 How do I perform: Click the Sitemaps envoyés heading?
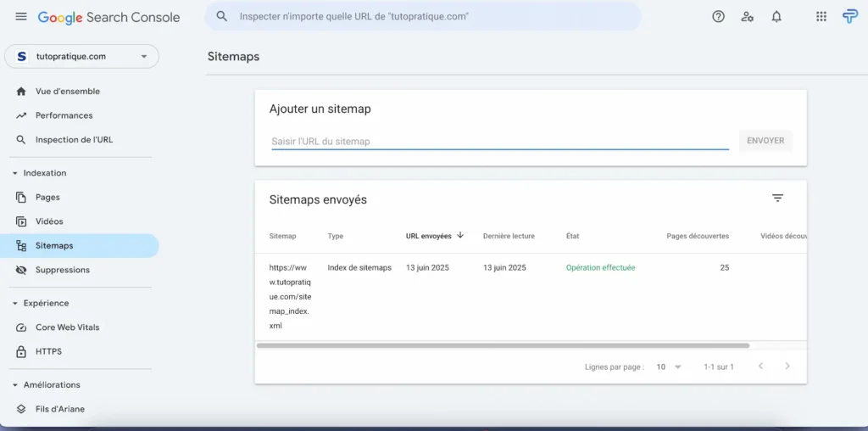(x=318, y=199)
